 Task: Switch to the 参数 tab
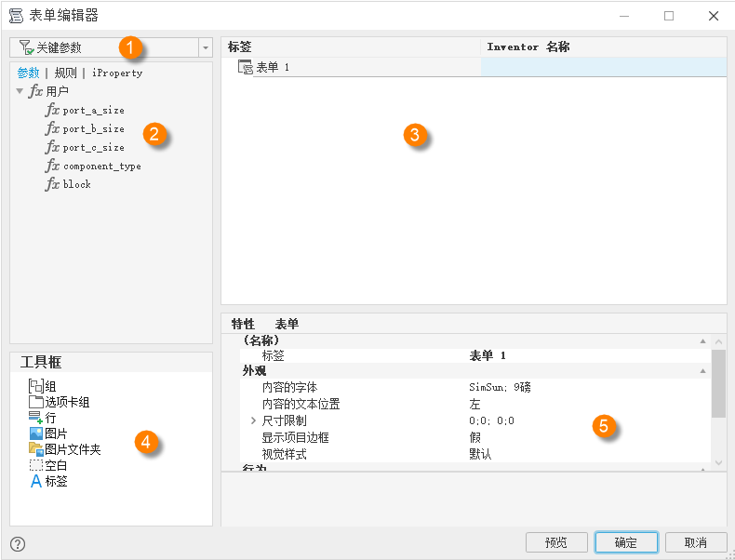[x=28, y=73]
